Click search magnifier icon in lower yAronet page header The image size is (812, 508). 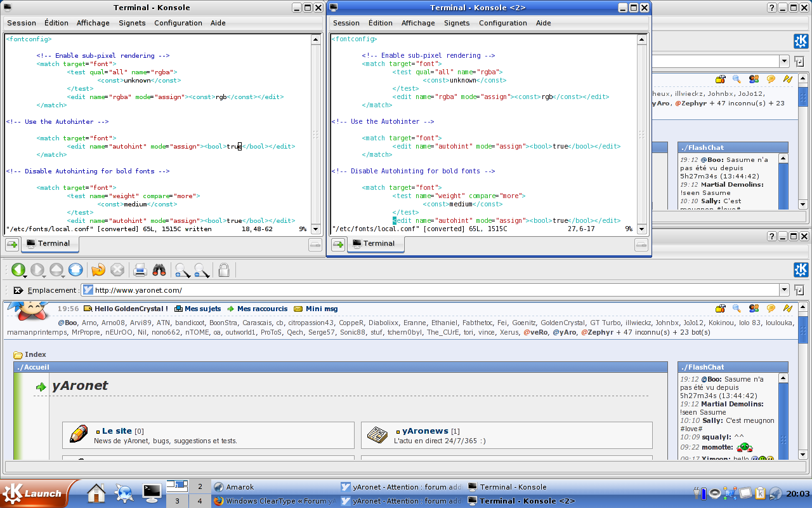pyautogui.click(x=737, y=309)
